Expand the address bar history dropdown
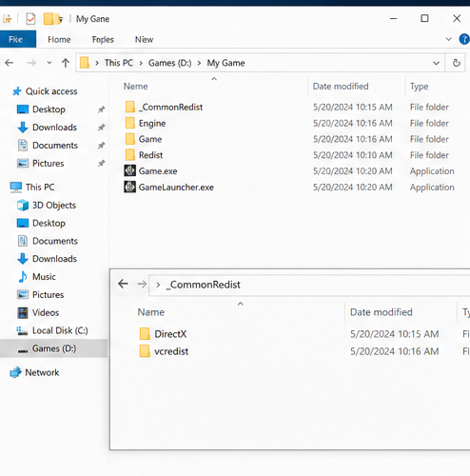 pos(436,63)
